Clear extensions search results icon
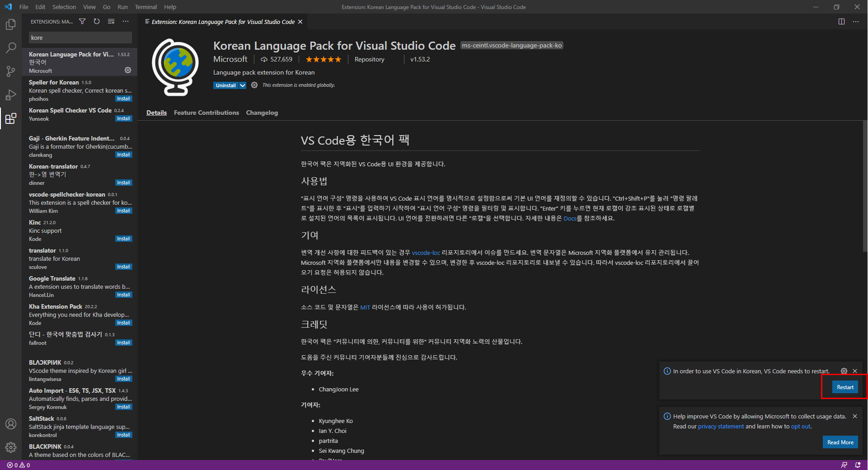The height and width of the screenshot is (470, 868). coord(111,21)
